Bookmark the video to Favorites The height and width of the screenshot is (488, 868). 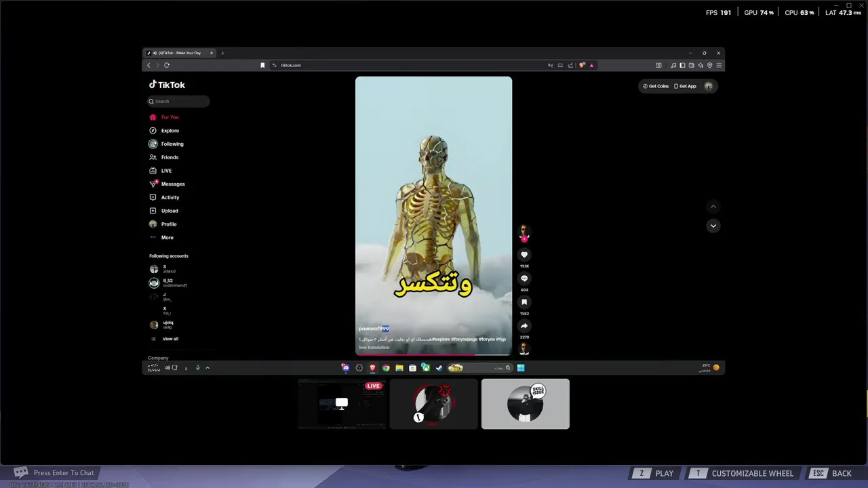click(524, 302)
